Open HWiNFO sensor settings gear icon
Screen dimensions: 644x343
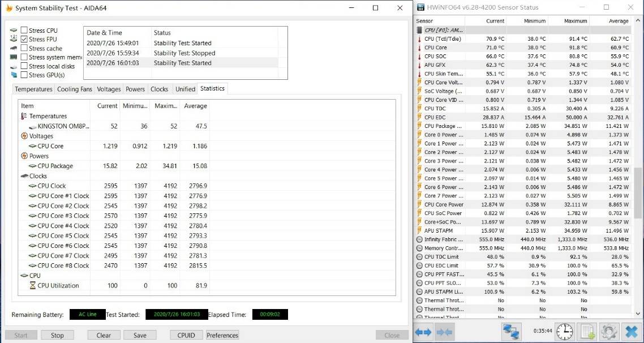pos(609,332)
